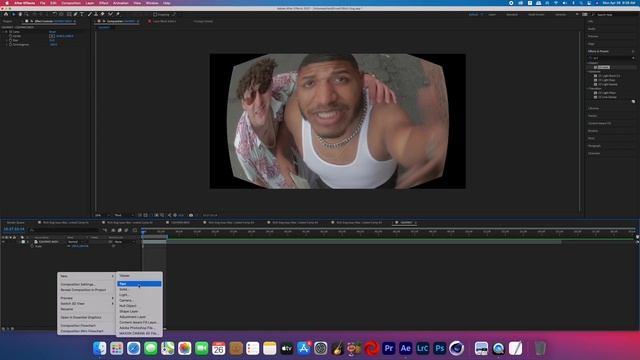Select the Rotation tool
This screenshot has width=640, height=360.
pyautogui.click(x=54, y=14)
